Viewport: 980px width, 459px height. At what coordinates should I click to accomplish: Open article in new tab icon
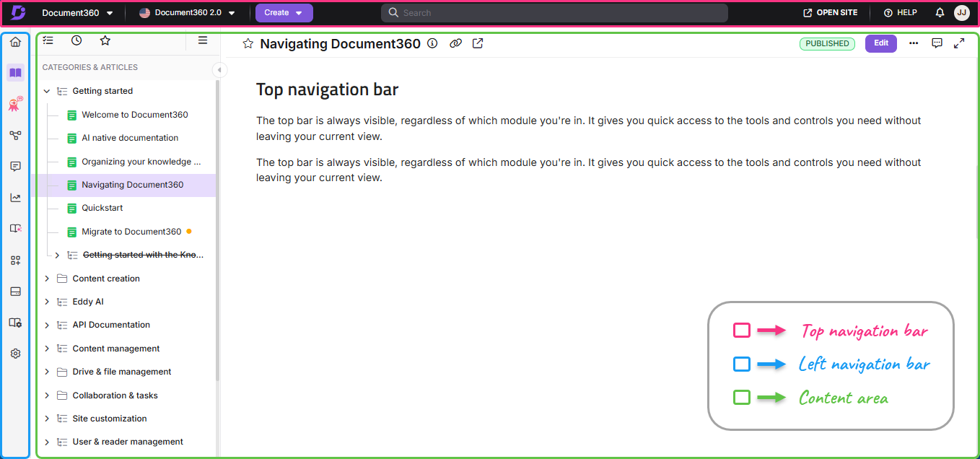(x=478, y=43)
